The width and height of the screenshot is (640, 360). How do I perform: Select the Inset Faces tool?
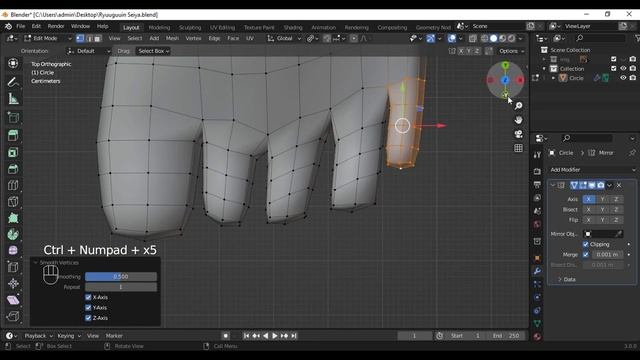pyautogui.click(x=13, y=152)
